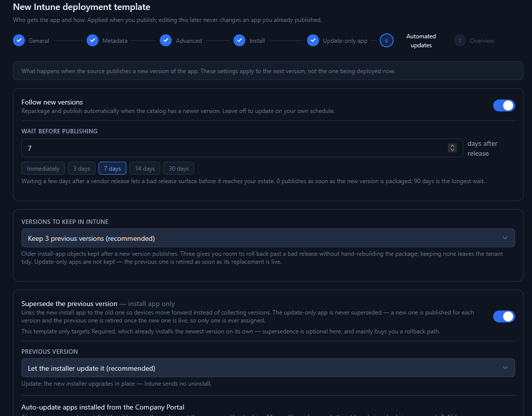532x416 pixels.
Task: Click chevron of Let the installer update it dropdown
Action: [505, 368]
